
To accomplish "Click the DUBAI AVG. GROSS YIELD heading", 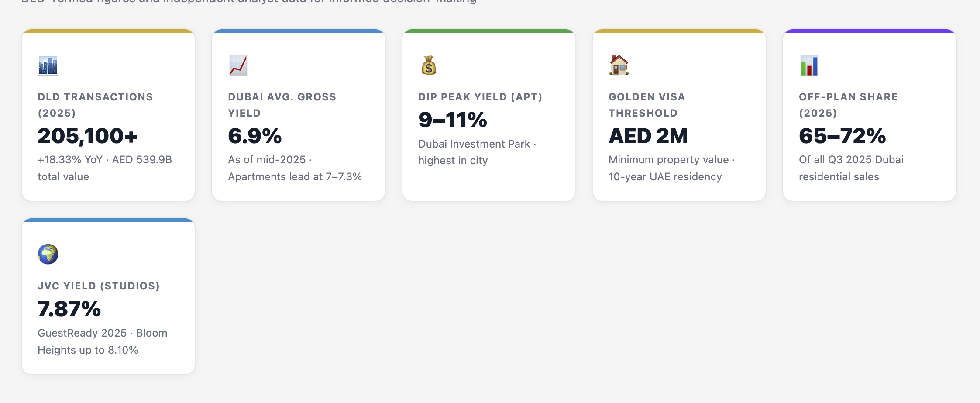I will pos(282,105).
